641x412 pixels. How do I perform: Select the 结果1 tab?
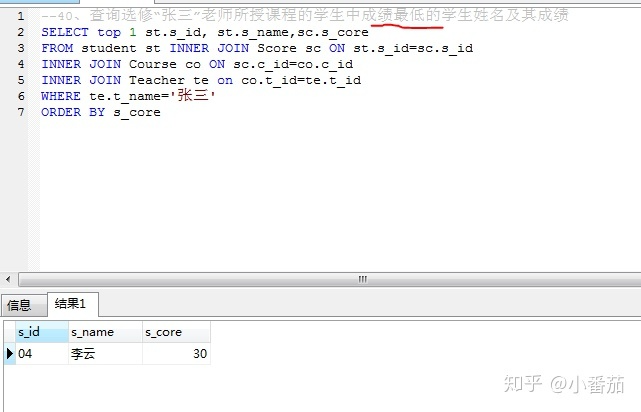[73, 304]
